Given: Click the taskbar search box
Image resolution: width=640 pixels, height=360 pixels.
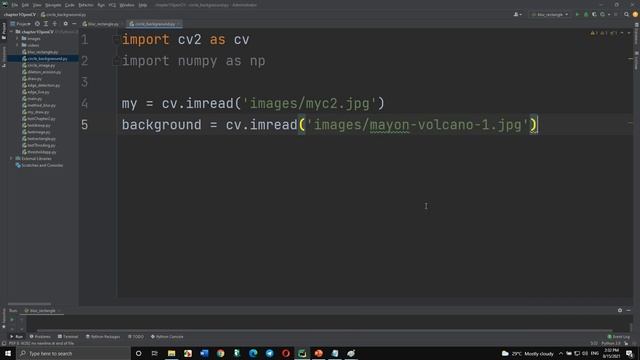Looking at the screenshot, I should [x=73, y=353].
